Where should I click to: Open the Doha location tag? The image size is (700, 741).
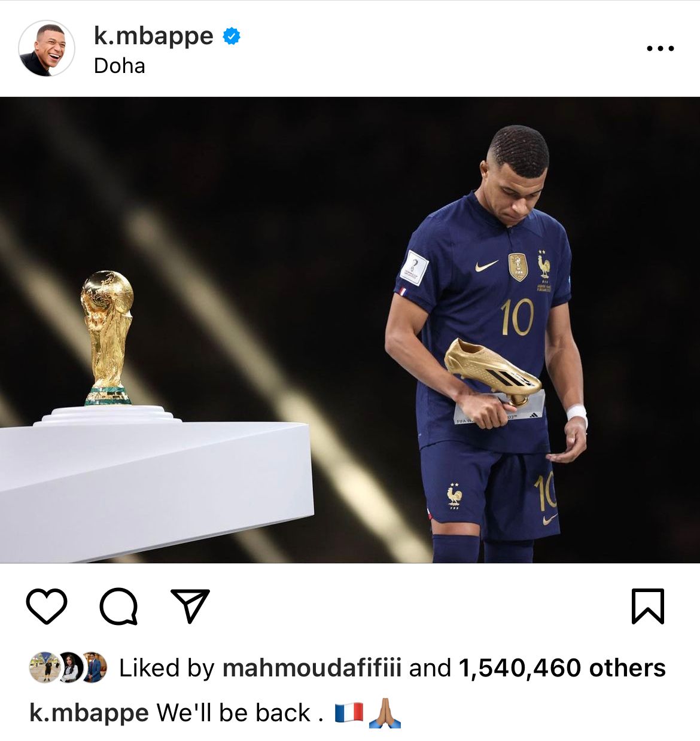click(x=120, y=65)
